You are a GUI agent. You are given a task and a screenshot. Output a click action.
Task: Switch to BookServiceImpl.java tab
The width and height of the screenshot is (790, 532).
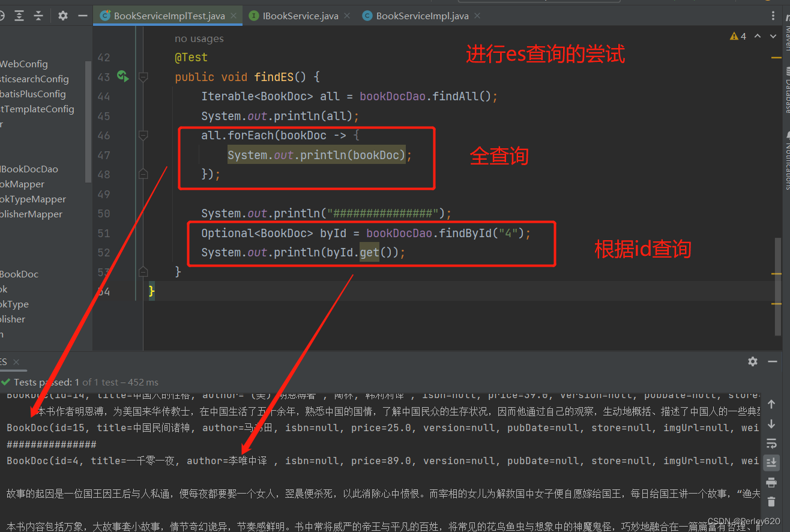click(x=421, y=16)
